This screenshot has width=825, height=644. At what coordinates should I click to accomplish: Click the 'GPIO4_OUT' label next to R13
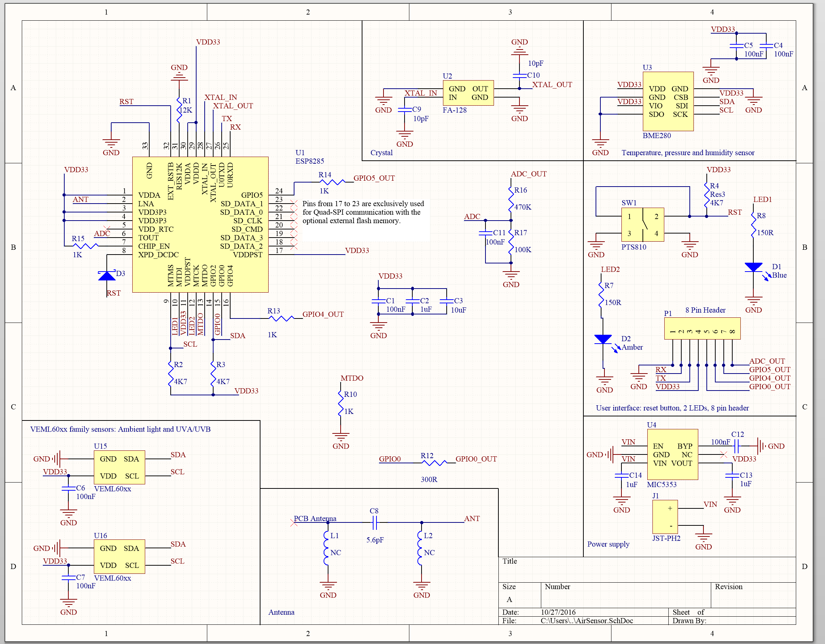323,314
